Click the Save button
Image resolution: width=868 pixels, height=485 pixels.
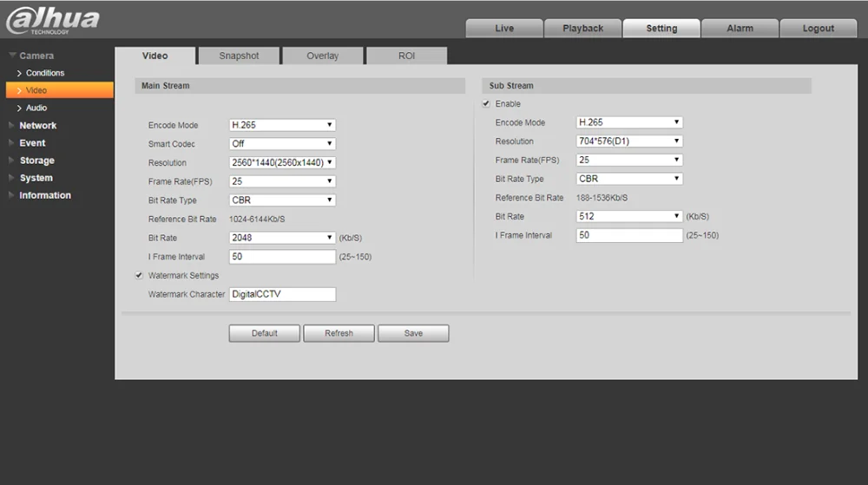tap(413, 333)
